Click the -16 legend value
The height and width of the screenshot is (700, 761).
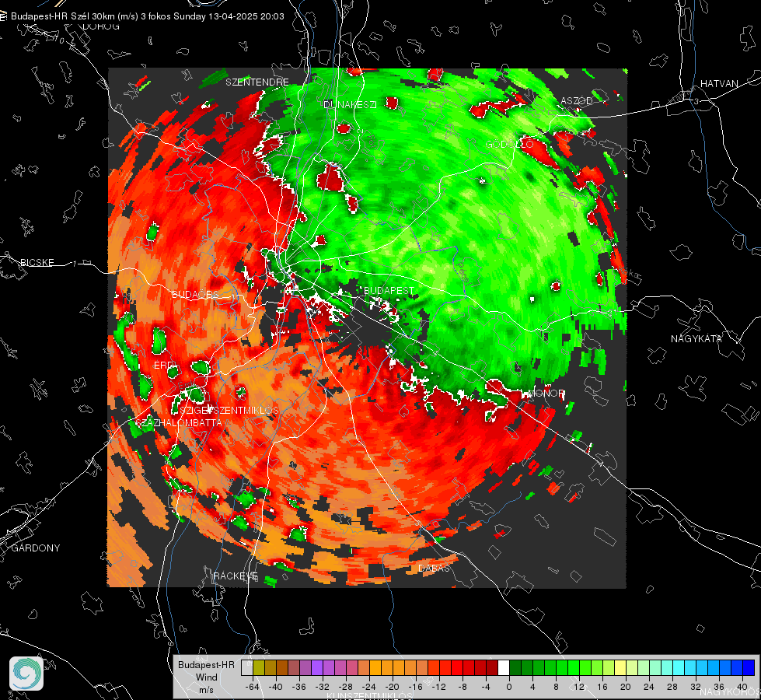[415, 687]
